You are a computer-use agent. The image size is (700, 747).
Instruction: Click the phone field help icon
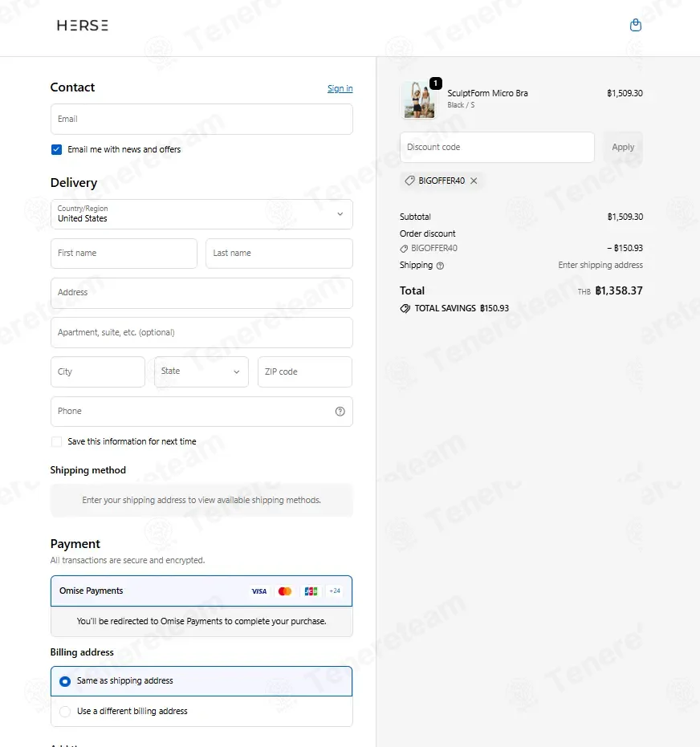tap(340, 411)
